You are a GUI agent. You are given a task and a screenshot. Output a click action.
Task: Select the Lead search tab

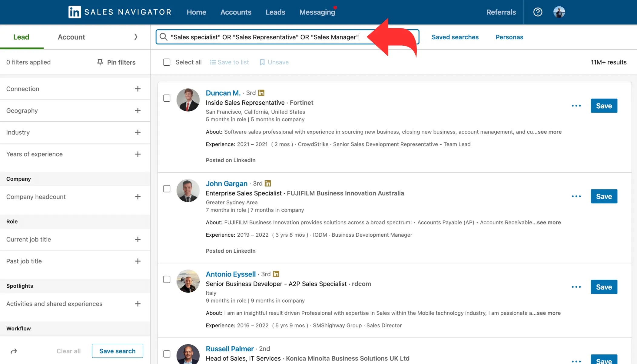21,37
